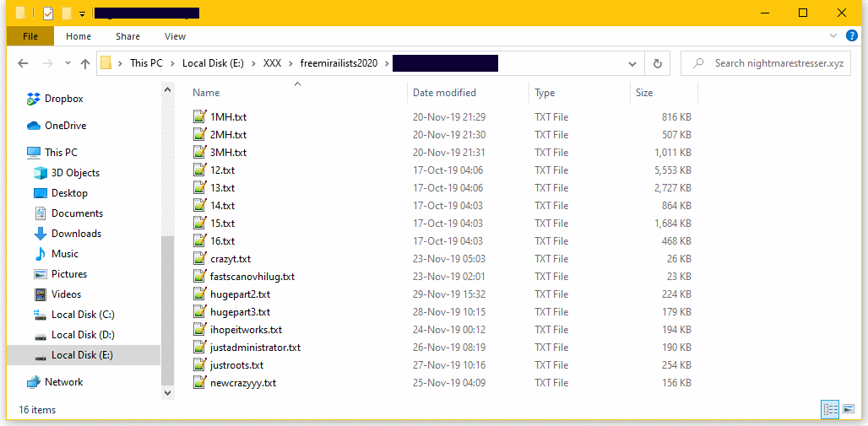This screenshot has height=426, width=868.
Task: Click the 1MH.txt file icon
Action: point(200,117)
